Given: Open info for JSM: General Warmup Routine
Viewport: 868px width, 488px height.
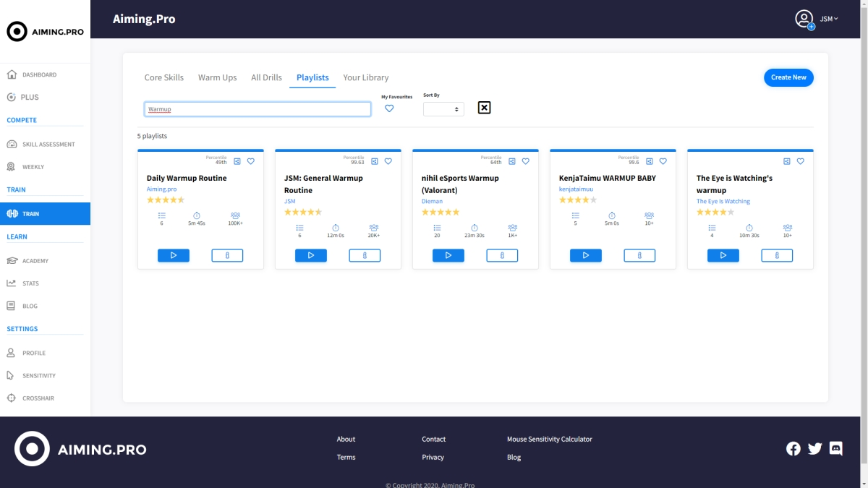Looking at the screenshot, I should coord(365,255).
